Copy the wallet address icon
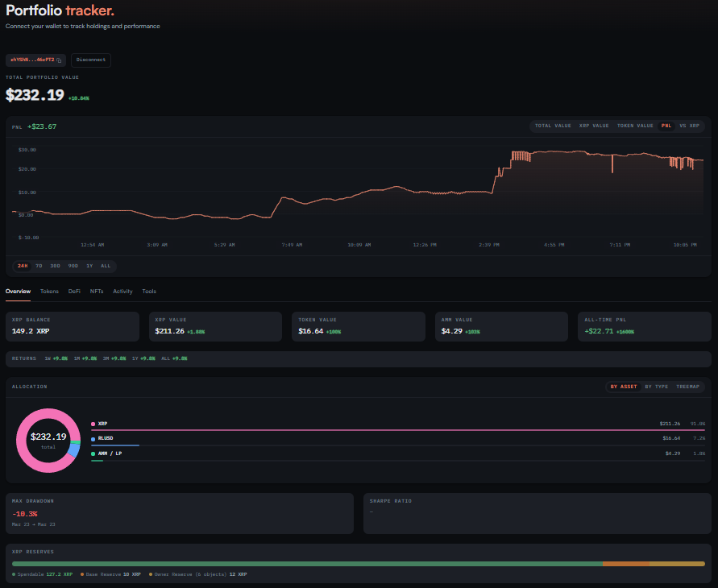This screenshot has width=718, height=588. (x=59, y=60)
